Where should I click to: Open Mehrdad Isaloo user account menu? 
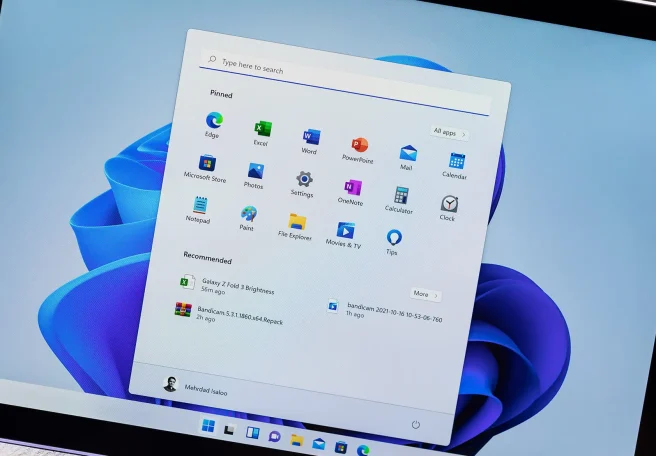point(195,387)
